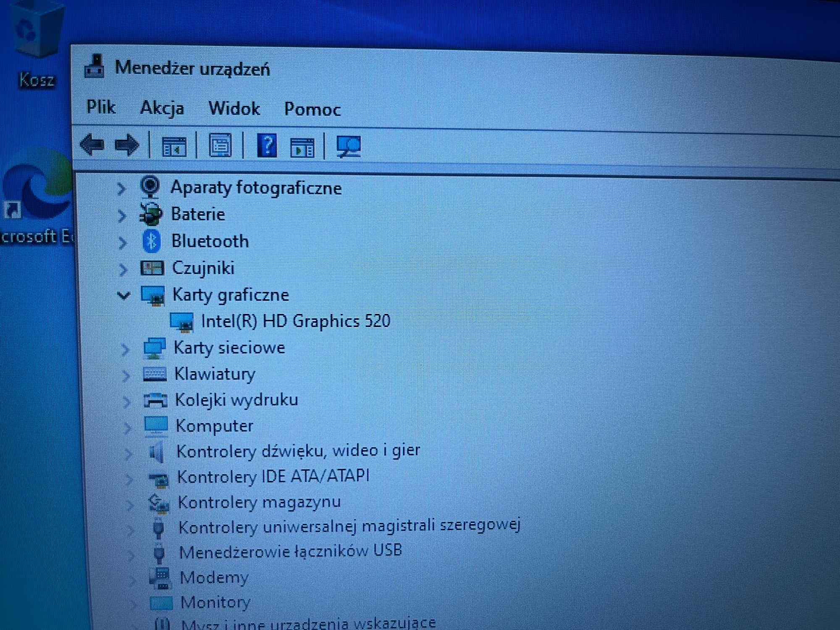Select the 'Baterie' label
The height and width of the screenshot is (630, 840).
tap(198, 215)
